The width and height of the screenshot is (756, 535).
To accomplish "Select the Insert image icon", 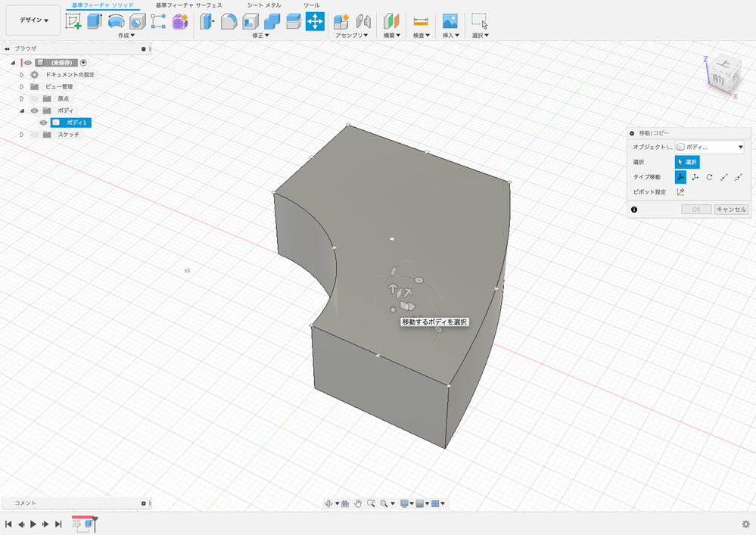I will click(x=450, y=21).
